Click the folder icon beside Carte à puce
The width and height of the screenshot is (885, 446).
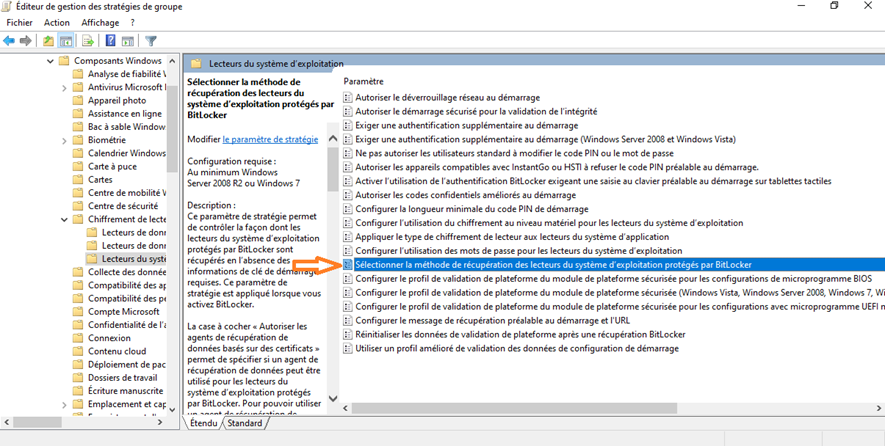click(x=78, y=167)
